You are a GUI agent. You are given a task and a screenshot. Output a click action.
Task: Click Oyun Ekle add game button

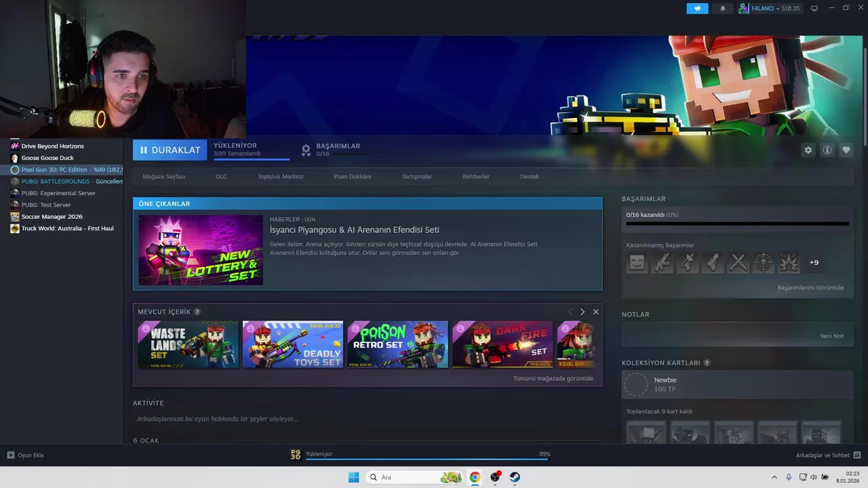point(26,455)
